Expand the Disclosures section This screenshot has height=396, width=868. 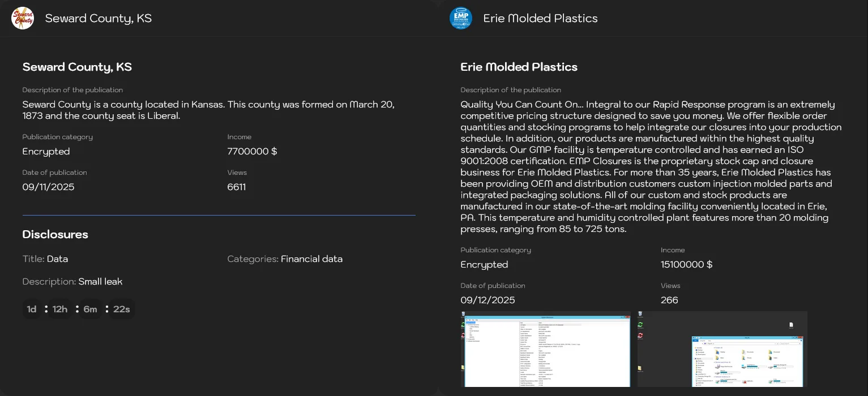point(55,234)
